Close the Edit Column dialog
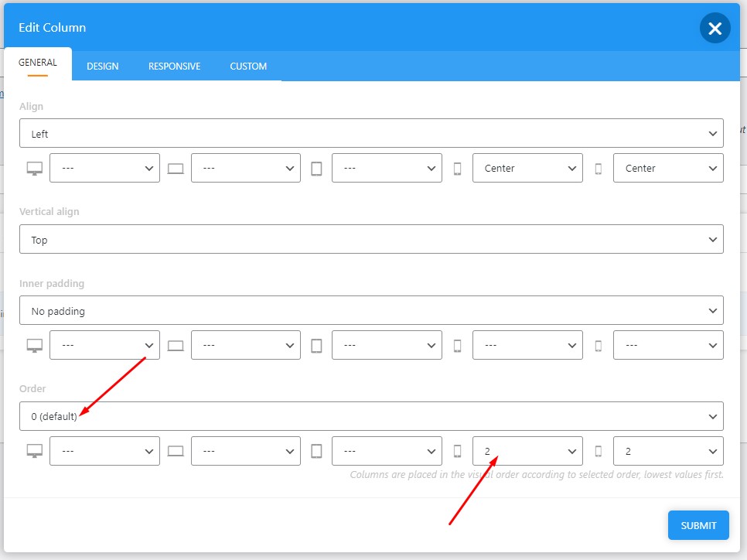Image resolution: width=747 pixels, height=560 pixels. (715, 29)
